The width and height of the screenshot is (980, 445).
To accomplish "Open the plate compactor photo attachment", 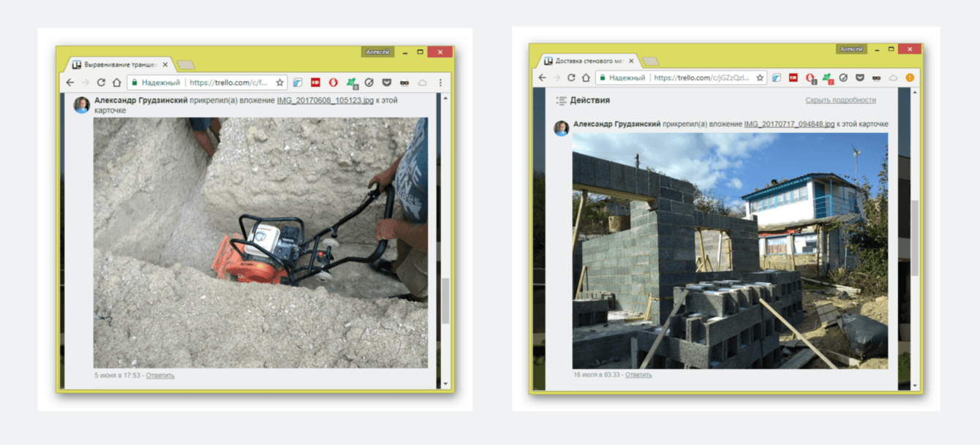I will coord(260,243).
